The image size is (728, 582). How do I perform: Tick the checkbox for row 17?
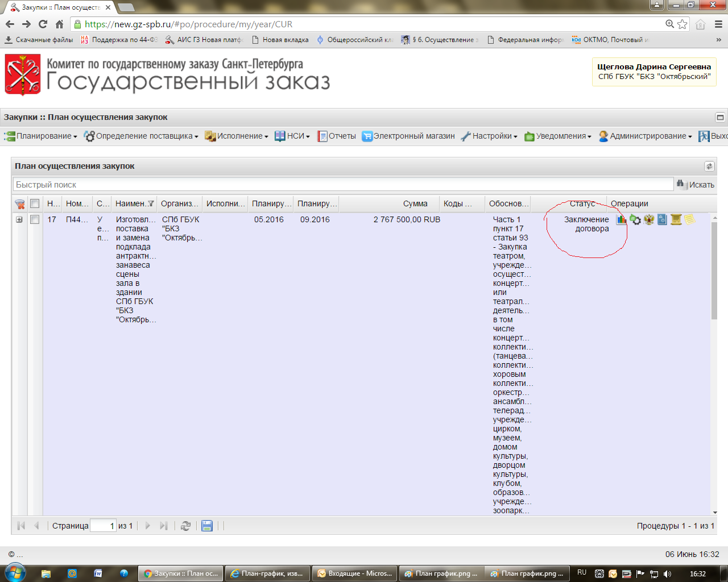35,219
